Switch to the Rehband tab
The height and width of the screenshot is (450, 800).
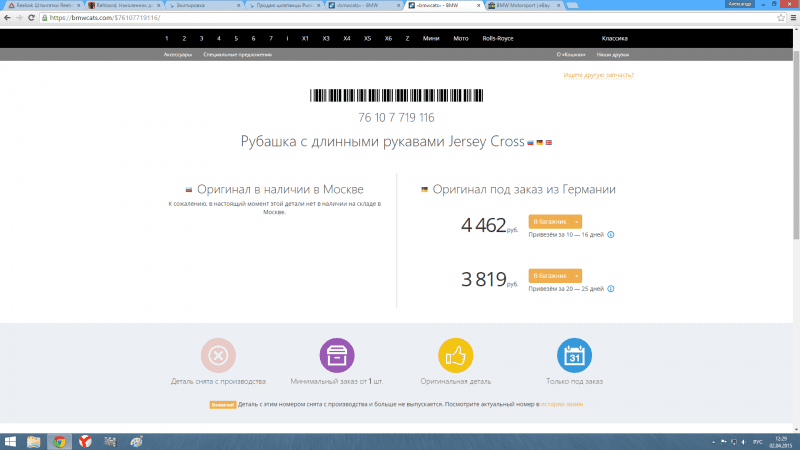click(x=124, y=5)
